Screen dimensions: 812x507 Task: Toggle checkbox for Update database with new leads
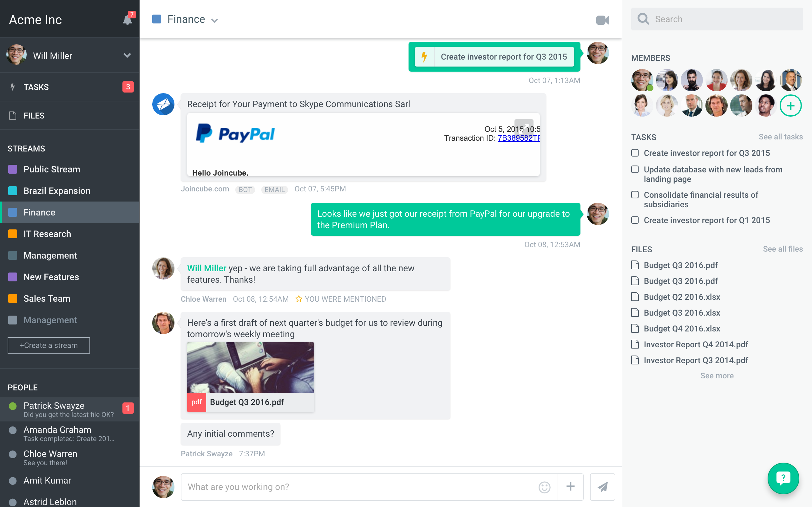point(635,169)
